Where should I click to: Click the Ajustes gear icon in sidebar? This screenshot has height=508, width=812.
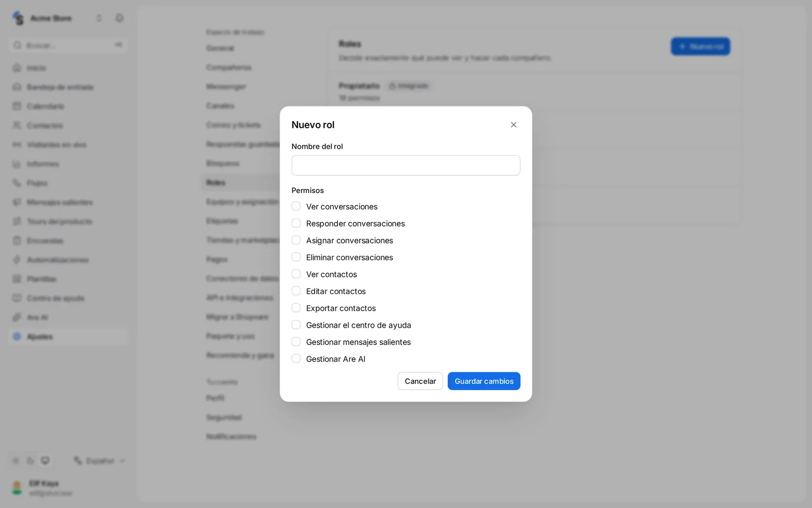(x=17, y=336)
